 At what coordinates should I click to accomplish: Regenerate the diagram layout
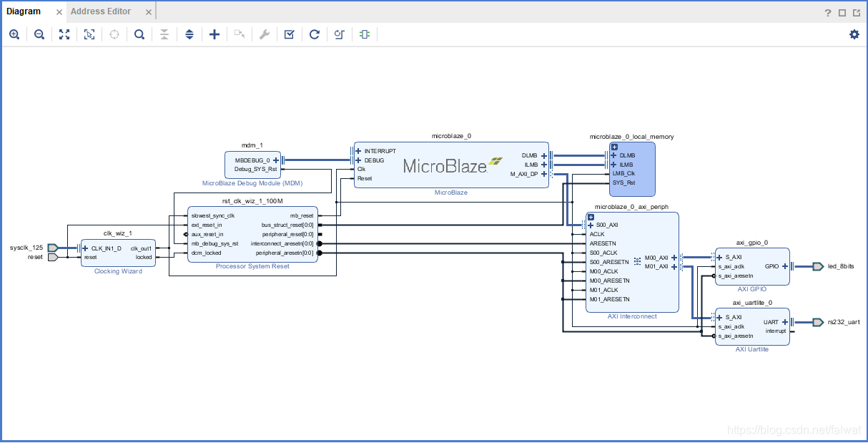tap(315, 34)
